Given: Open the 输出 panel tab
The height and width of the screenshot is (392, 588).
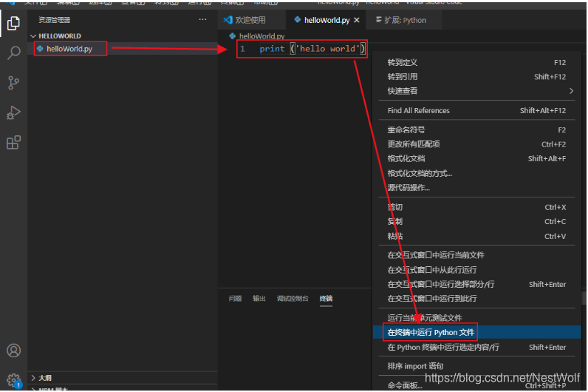Looking at the screenshot, I should pos(259,299).
